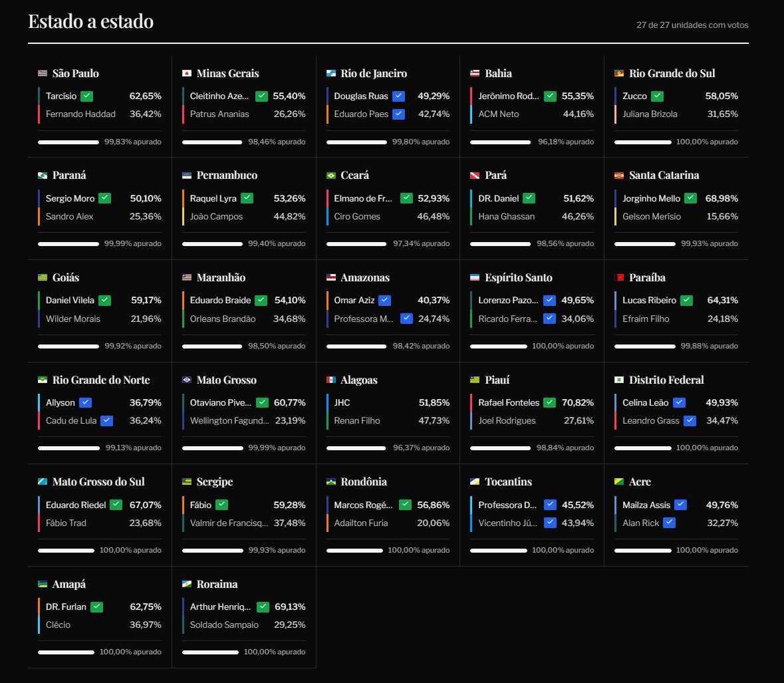Click Jorginho Mello's 68,98% result

(x=721, y=198)
